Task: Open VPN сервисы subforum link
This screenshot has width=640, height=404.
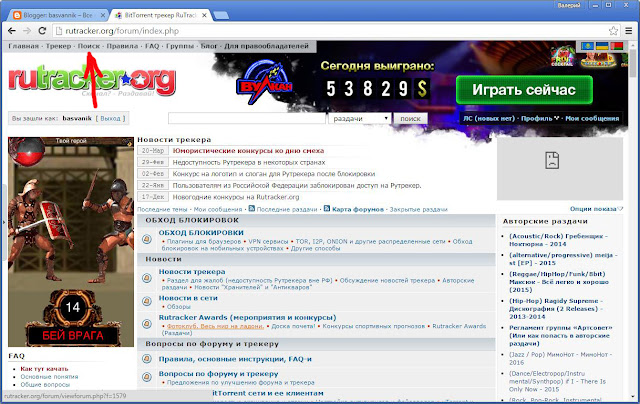Action: coord(268,242)
